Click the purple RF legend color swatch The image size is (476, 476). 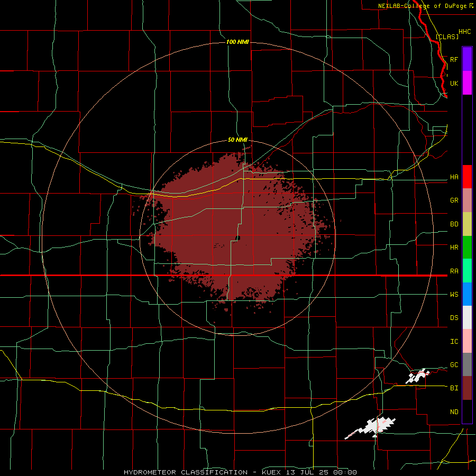[x=467, y=59]
